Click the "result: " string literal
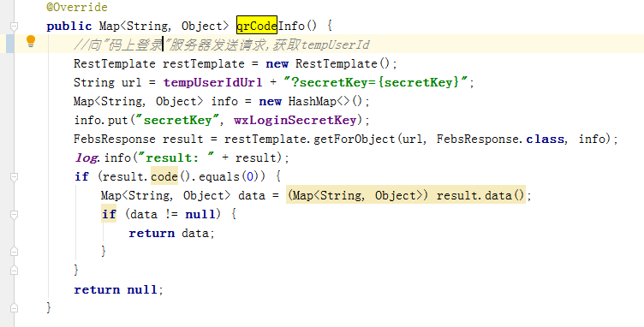Screen dimensions: 644x327 (177, 158)
